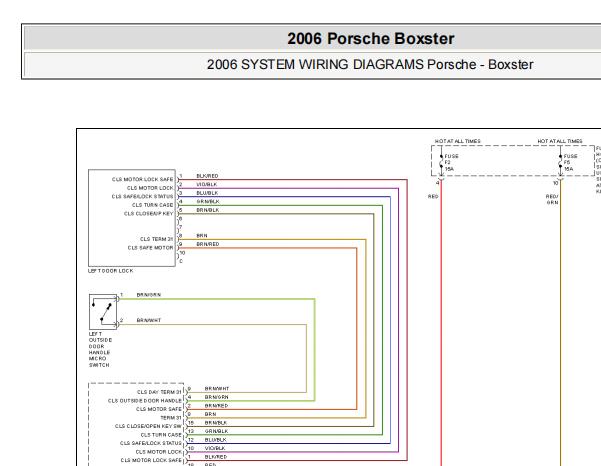Click 'BRN/BLK' wire label at Left Door Lock pin 5

coord(208,210)
